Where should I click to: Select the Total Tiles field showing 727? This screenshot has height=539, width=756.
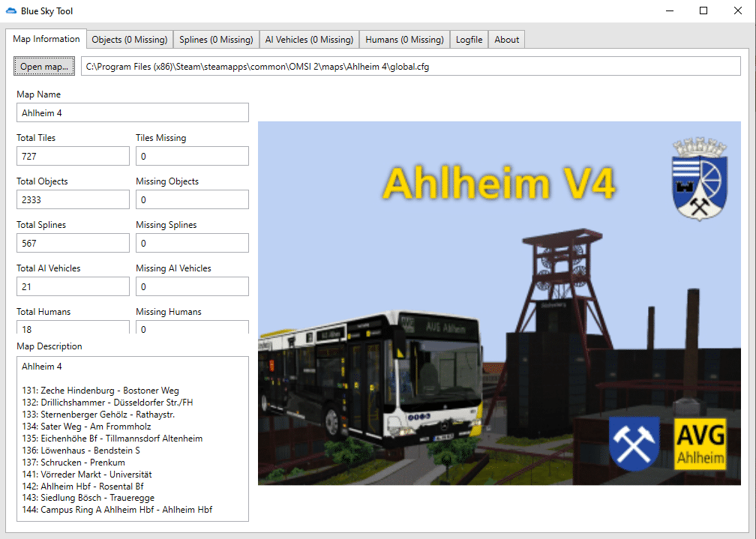(x=73, y=156)
